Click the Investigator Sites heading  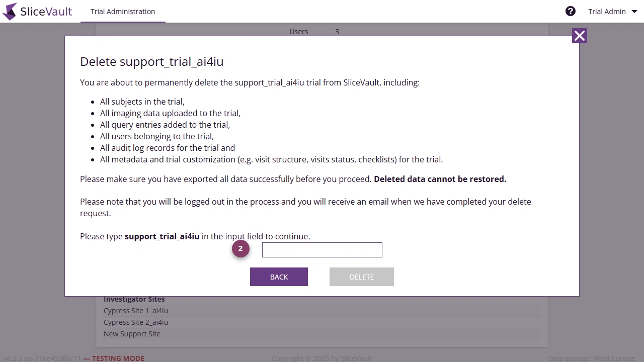pos(134,299)
